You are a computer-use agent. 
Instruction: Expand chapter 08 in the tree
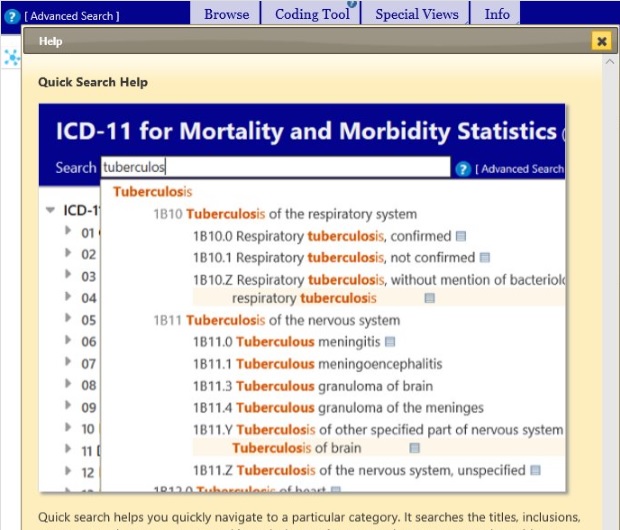pos(68,383)
